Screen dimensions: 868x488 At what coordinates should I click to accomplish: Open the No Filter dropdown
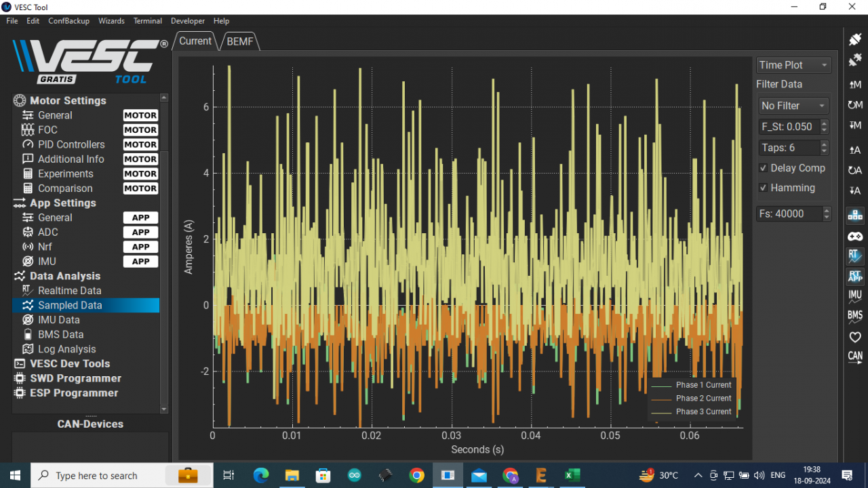click(793, 106)
